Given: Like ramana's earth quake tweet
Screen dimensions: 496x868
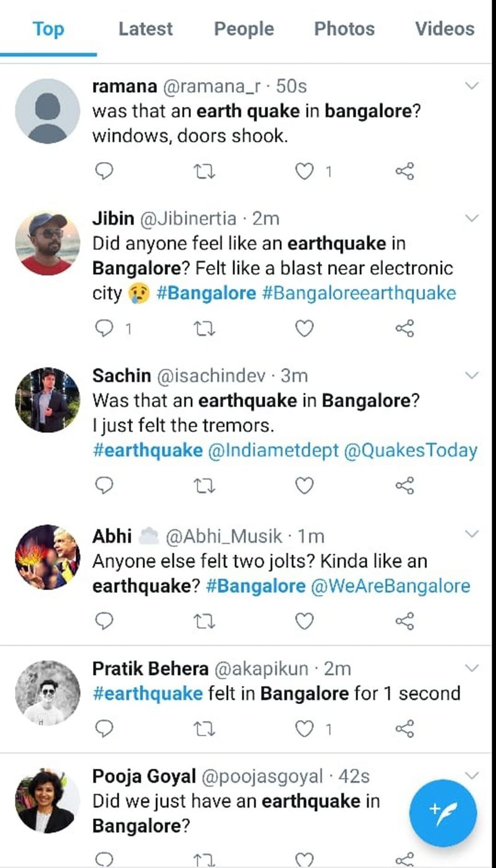Looking at the screenshot, I should pos(304,171).
